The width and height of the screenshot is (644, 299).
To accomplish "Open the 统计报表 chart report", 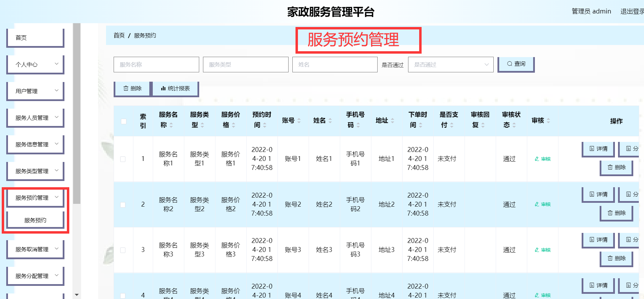I will coord(176,89).
